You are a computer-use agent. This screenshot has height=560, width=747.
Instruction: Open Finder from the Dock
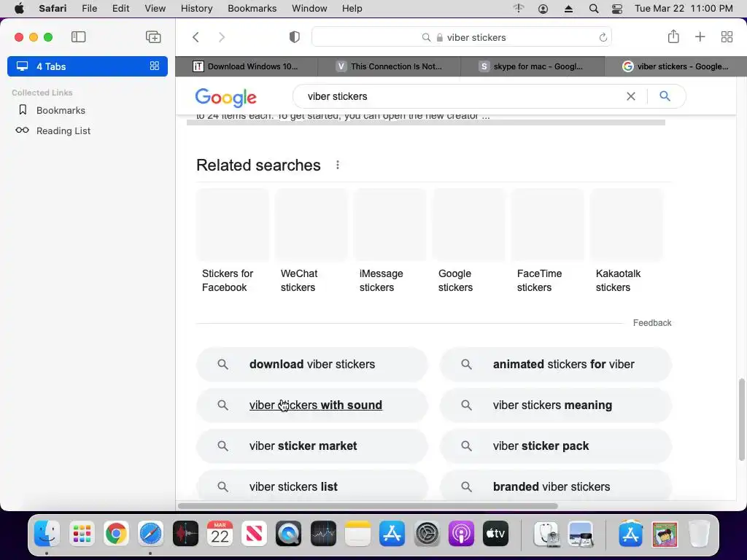47,533
